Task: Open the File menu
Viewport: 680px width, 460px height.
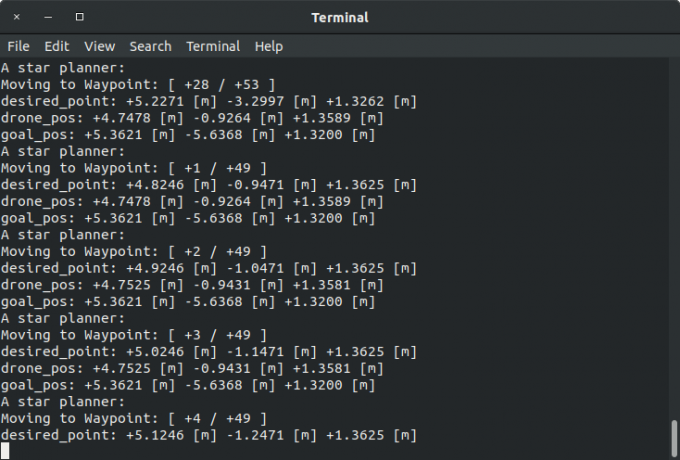Action: coord(18,46)
